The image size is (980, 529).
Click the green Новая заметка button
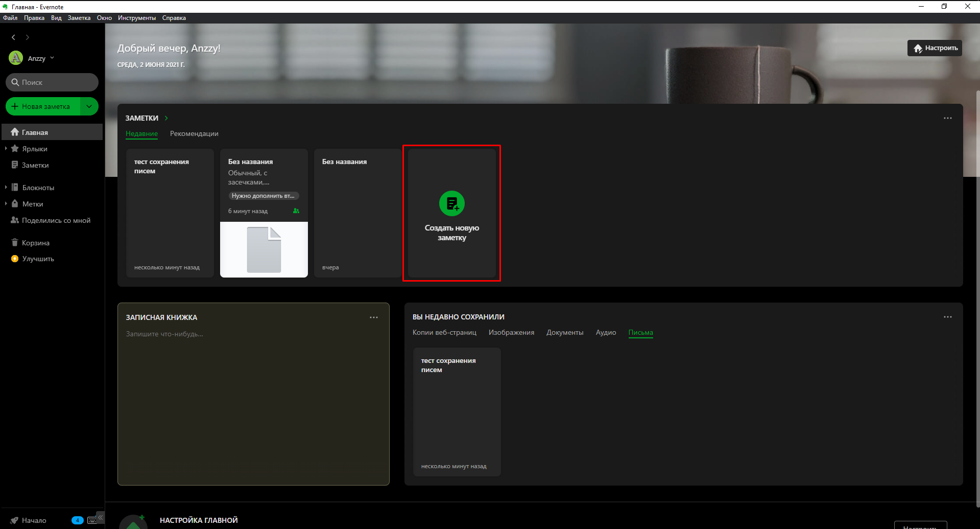[x=43, y=106]
